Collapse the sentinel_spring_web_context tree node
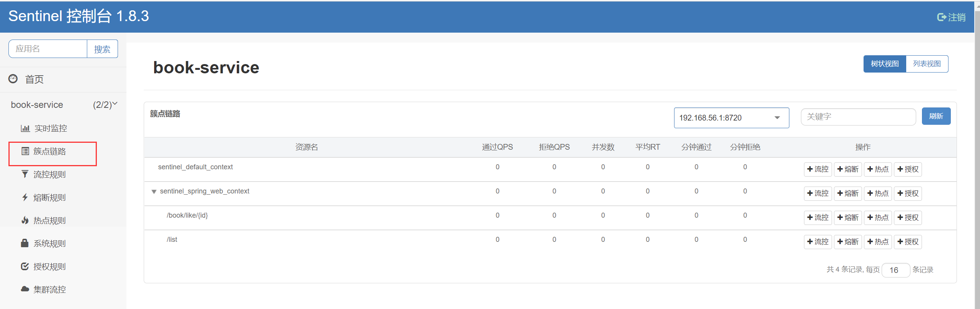The width and height of the screenshot is (980, 309). (154, 192)
